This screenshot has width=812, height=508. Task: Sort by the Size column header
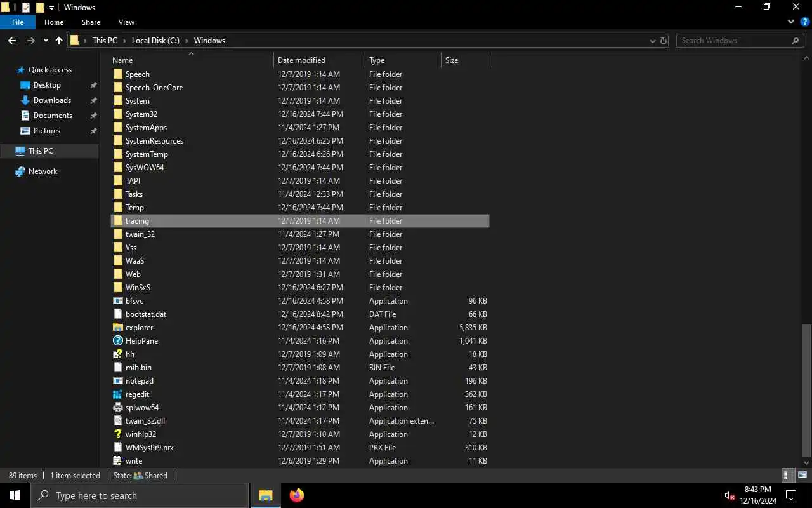(x=466, y=60)
